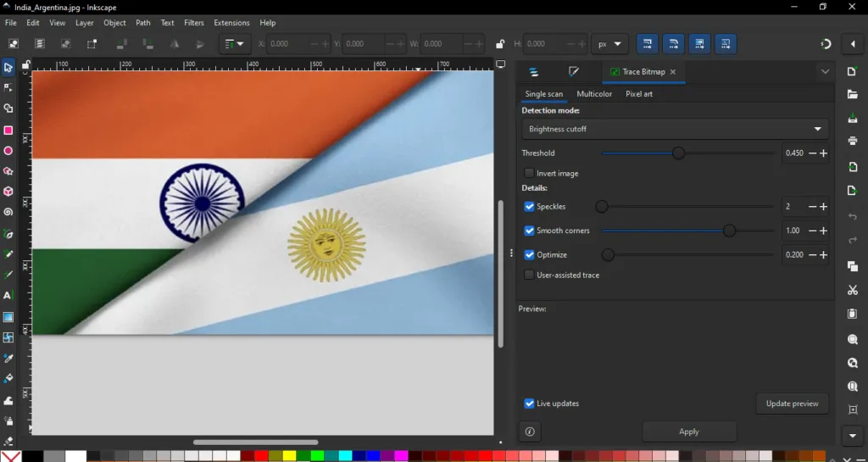The image size is (868, 462).
Task: Select the Paint Bucket tool
Action: point(8,379)
